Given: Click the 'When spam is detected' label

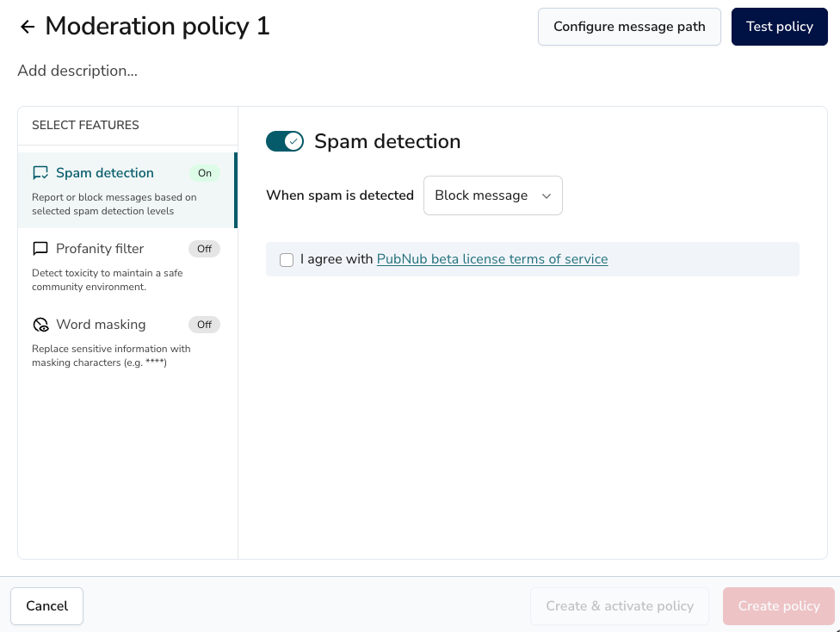Looking at the screenshot, I should pos(340,195).
